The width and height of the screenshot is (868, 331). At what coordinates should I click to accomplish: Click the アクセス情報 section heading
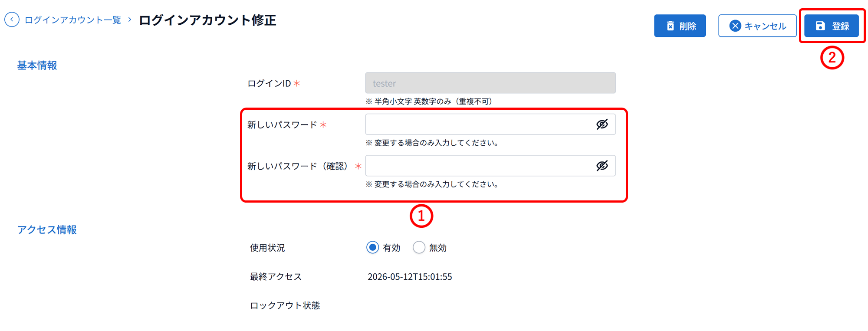point(47,230)
